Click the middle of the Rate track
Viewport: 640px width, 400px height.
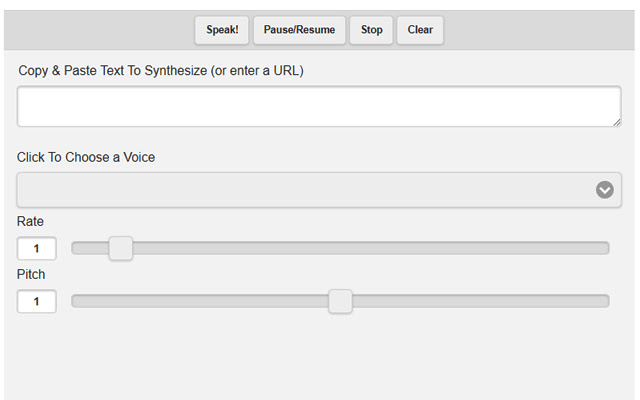click(x=340, y=248)
